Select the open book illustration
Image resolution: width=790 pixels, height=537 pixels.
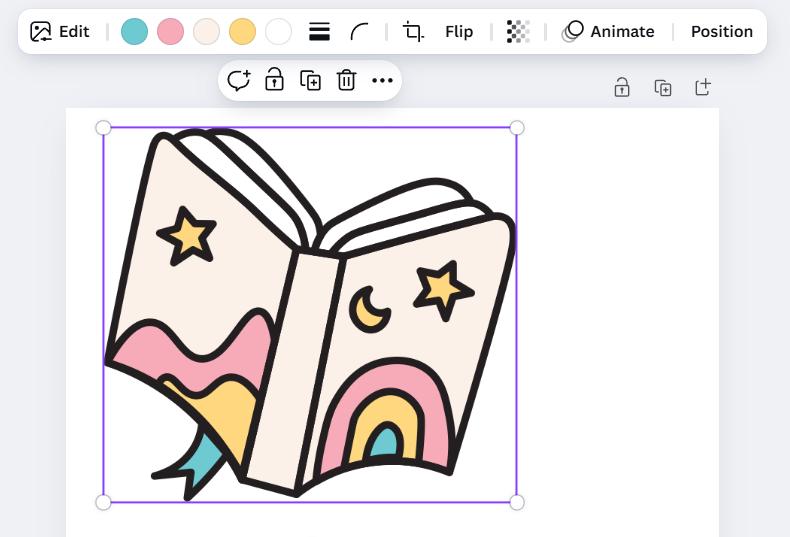point(310,315)
